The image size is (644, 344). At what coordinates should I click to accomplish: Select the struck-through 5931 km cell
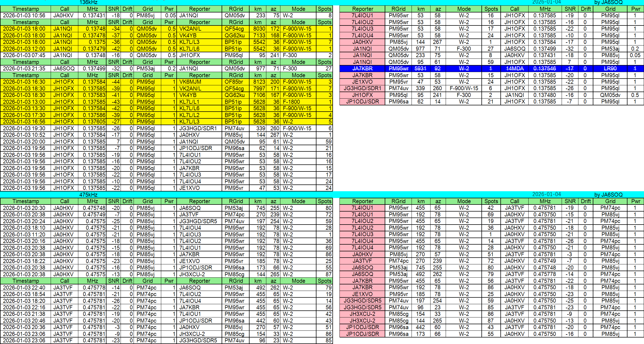[420, 69]
